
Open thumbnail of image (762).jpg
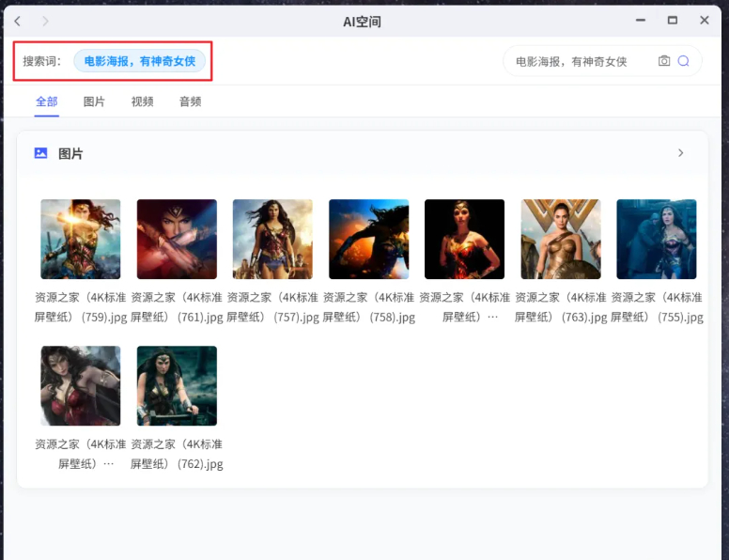coord(177,385)
